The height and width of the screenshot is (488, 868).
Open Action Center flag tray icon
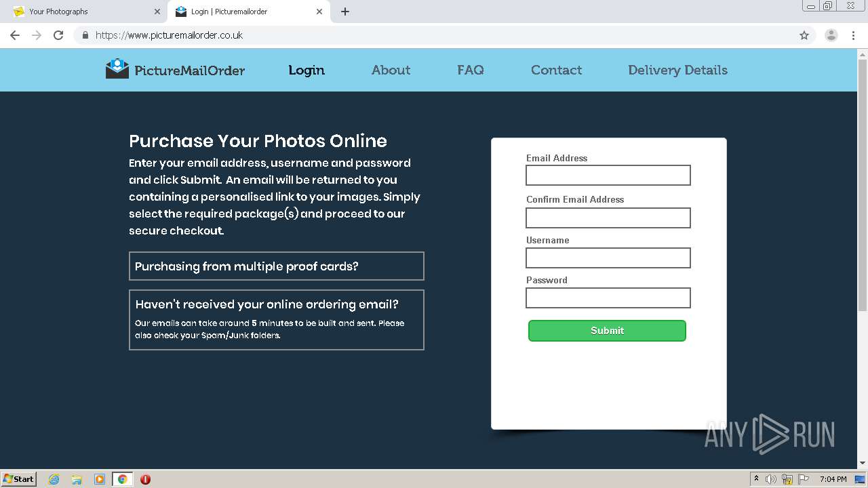(804, 479)
